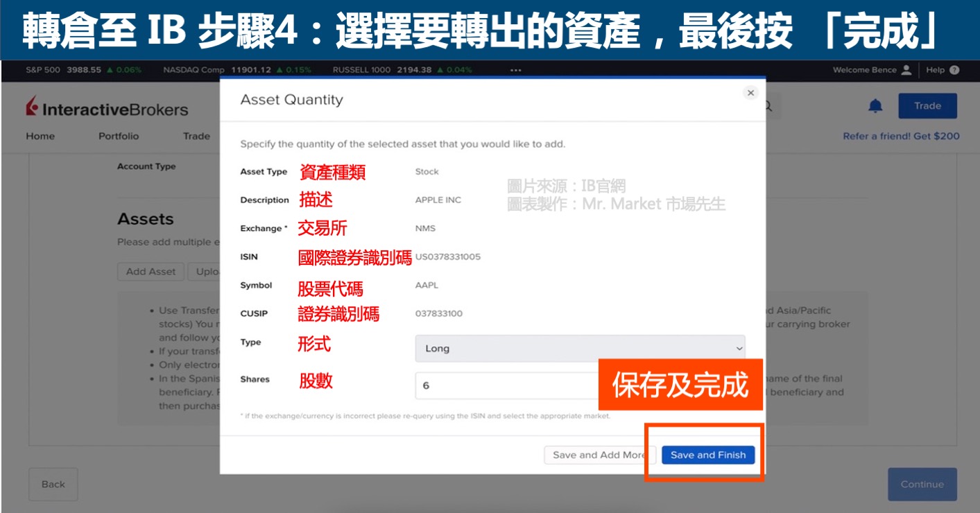Click the Save and Add More button
Screen dimensions: 980x513
[600, 455]
